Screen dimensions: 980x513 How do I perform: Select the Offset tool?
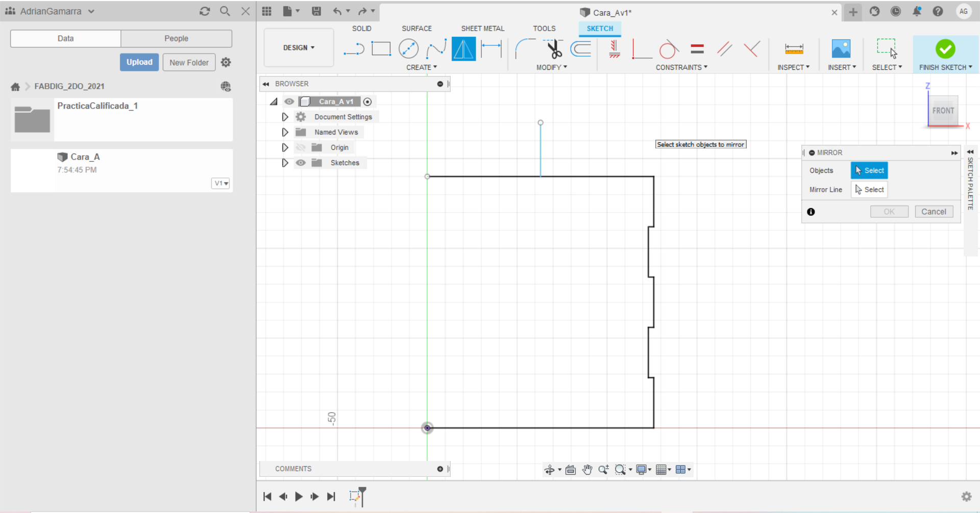581,49
